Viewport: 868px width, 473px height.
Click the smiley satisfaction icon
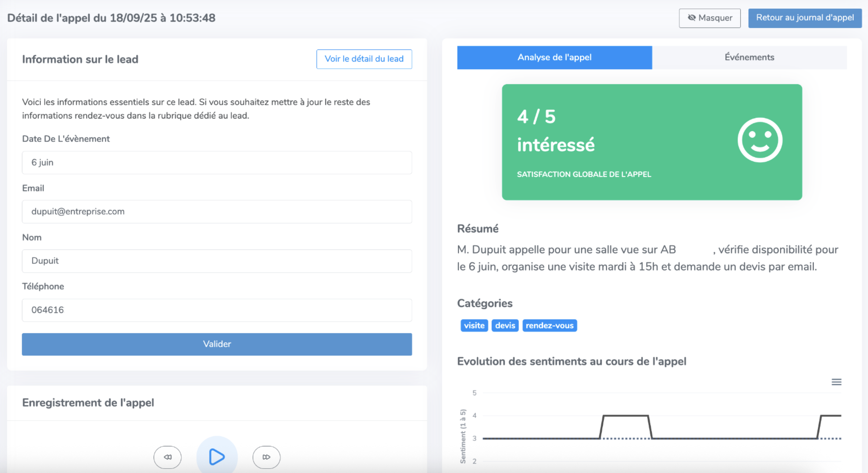click(x=760, y=140)
